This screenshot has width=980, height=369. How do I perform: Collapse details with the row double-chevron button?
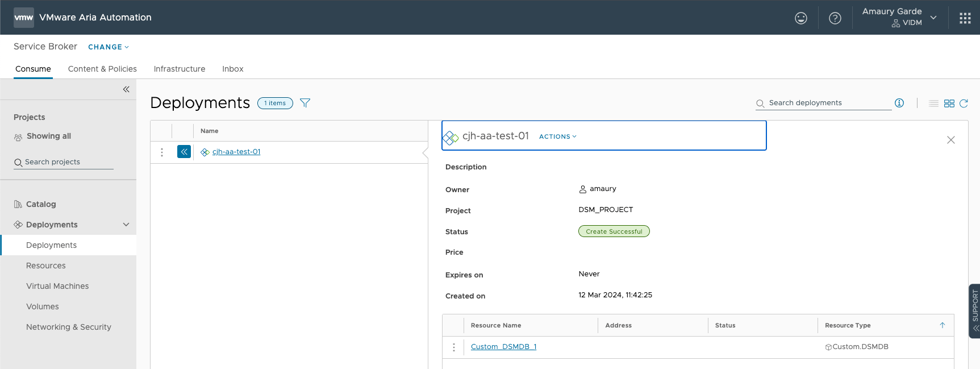click(184, 152)
